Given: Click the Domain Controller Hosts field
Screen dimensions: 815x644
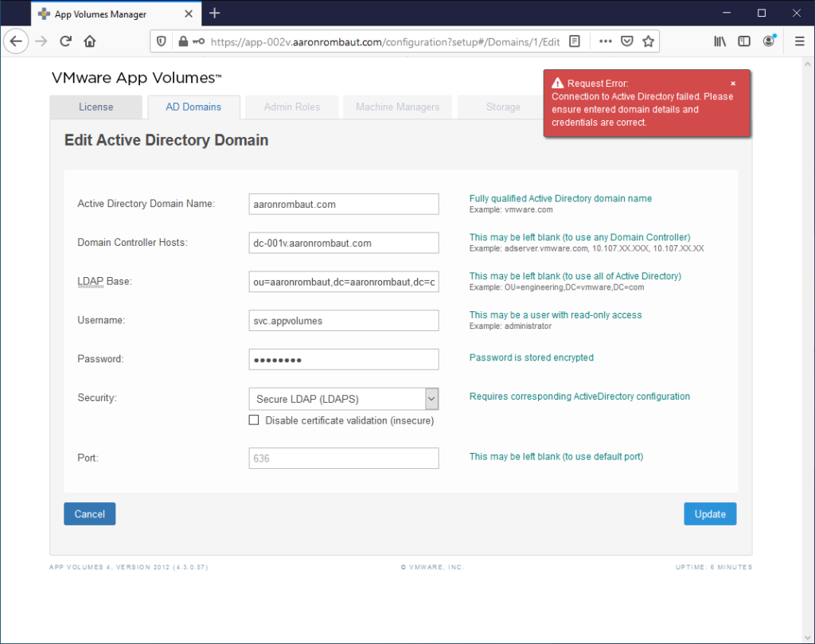Looking at the screenshot, I should [x=344, y=243].
